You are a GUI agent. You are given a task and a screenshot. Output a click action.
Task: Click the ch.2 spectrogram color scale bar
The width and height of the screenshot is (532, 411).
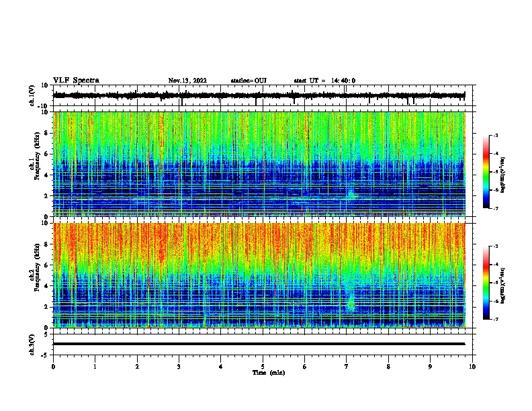click(486, 283)
